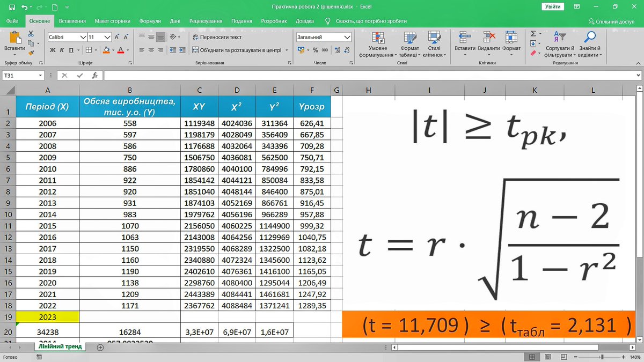Toggle align text left

[142, 50]
